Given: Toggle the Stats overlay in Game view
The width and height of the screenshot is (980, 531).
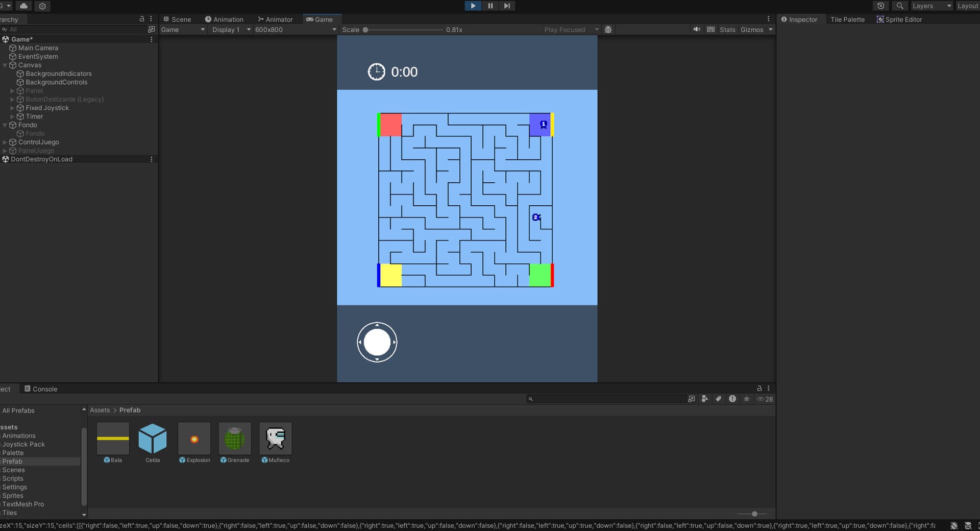Looking at the screenshot, I should click(x=727, y=30).
